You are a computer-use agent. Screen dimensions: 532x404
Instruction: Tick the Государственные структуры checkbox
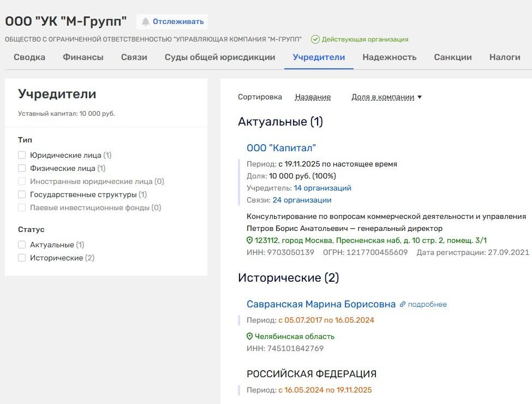click(22, 194)
